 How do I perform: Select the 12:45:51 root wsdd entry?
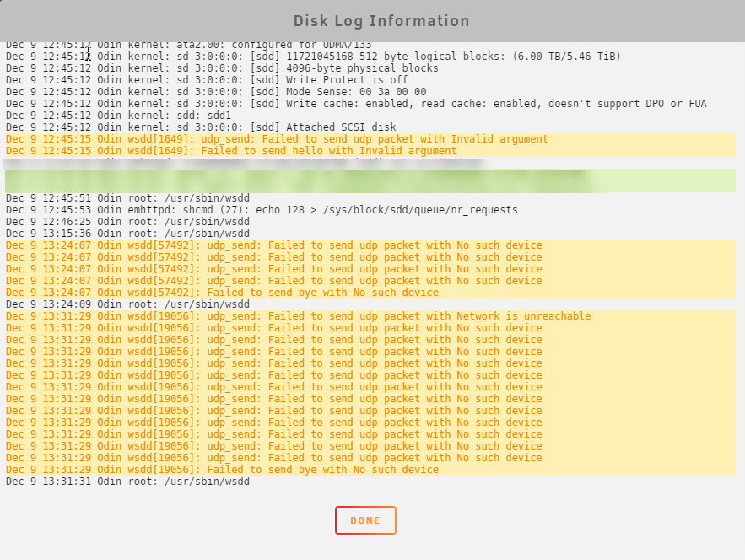127,198
